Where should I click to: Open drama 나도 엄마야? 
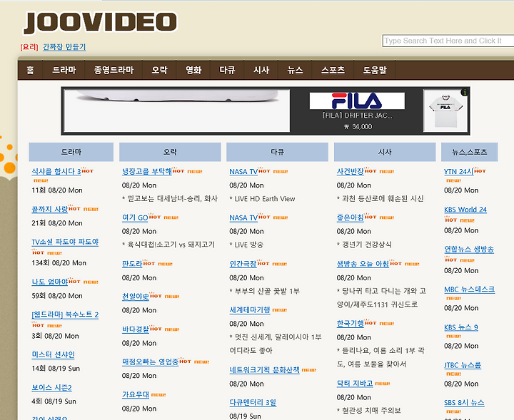[x=49, y=282]
